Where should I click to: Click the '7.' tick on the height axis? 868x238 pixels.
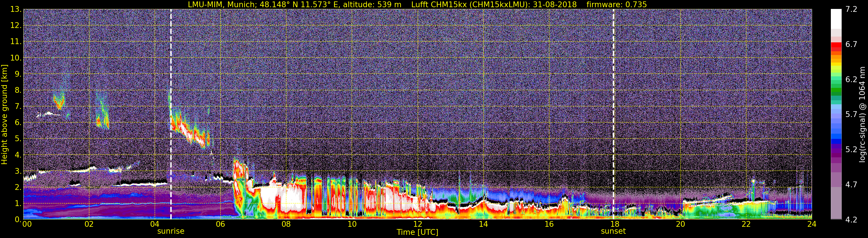click(18, 106)
